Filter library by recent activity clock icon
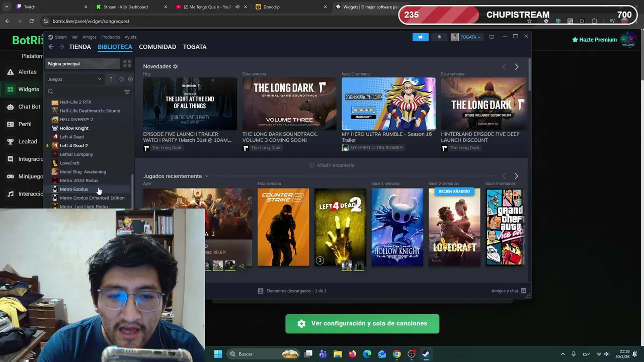This screenshot has width=644, height=362. pos(122,79)
